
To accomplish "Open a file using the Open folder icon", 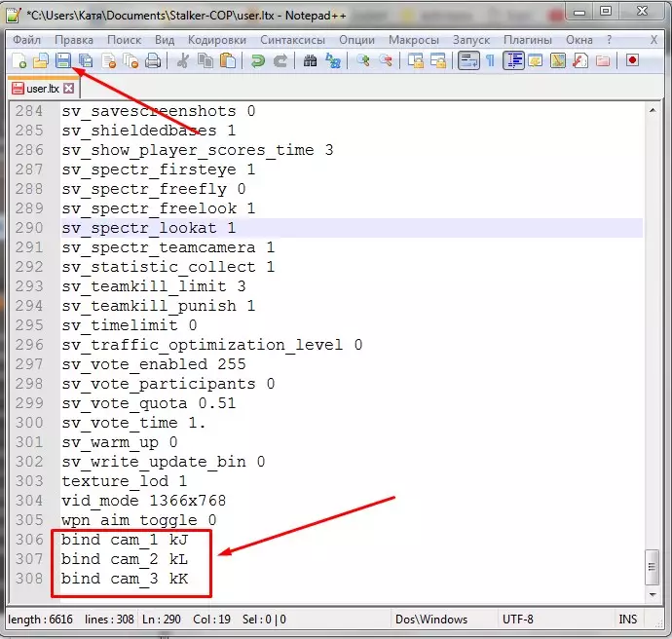I will click(x=41, y=60).
